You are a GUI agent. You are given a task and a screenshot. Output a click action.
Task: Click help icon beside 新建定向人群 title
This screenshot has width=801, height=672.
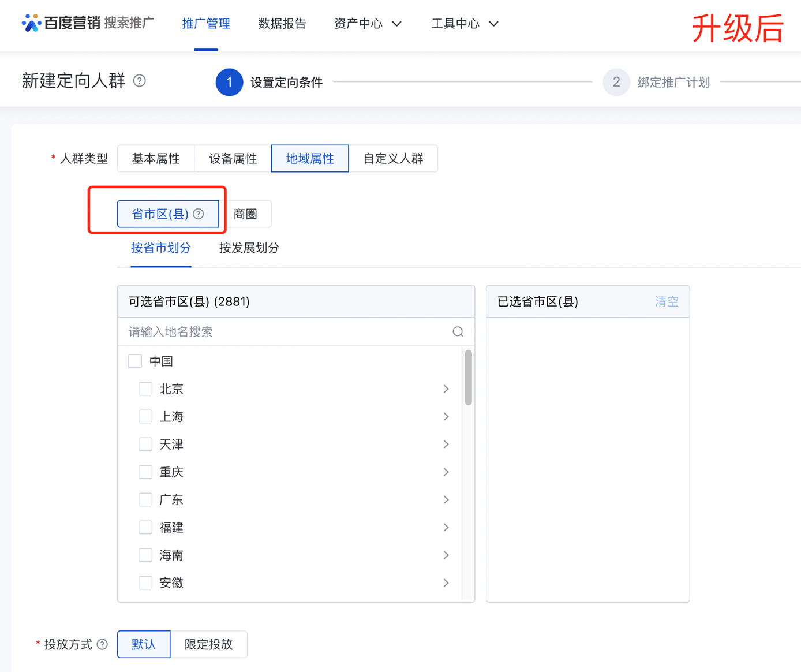click(x=140, y=81)
